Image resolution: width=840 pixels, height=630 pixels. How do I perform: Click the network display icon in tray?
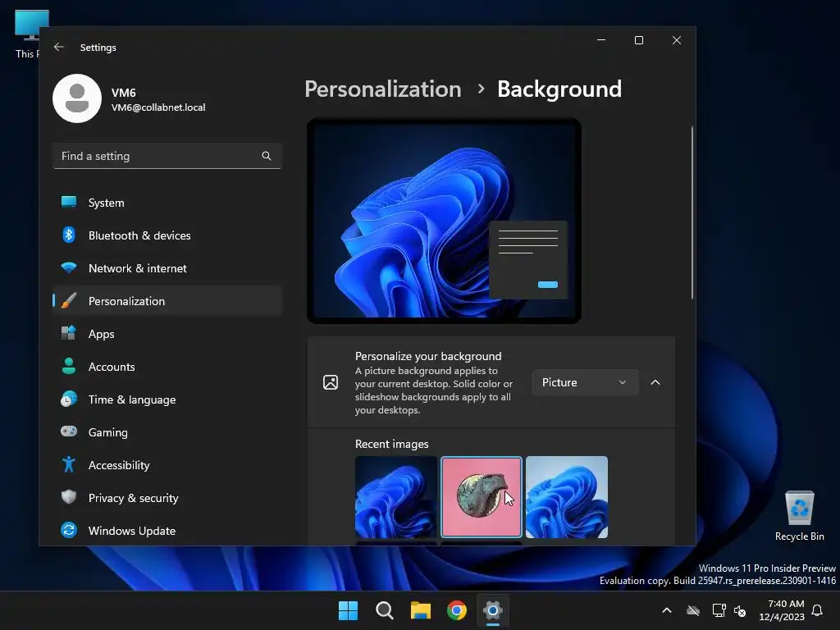[x=719, y=610]
